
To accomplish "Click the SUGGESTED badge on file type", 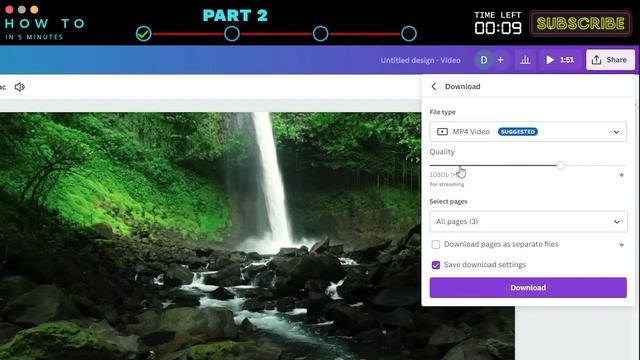I will pos(518,131).
